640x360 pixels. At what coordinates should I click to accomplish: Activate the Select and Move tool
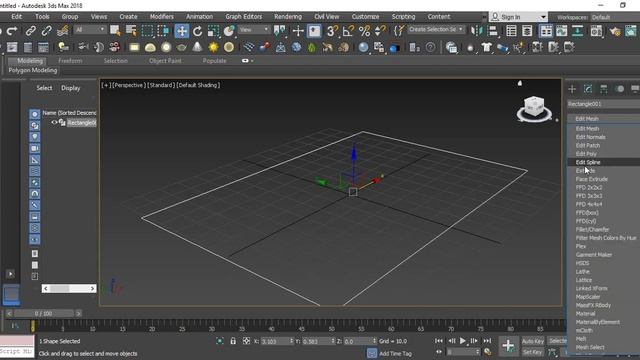(x=182, y=31)
